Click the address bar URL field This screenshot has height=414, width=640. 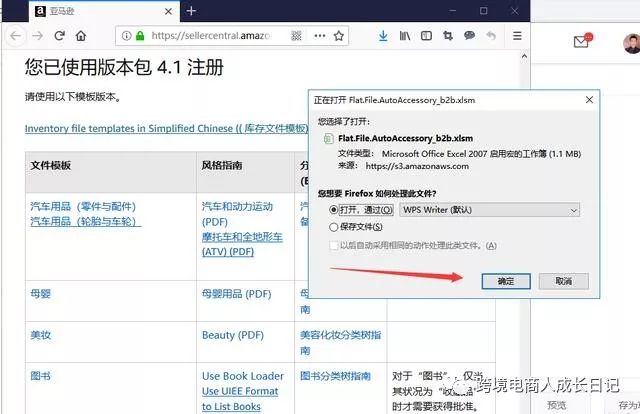click(x=211, y=36)
